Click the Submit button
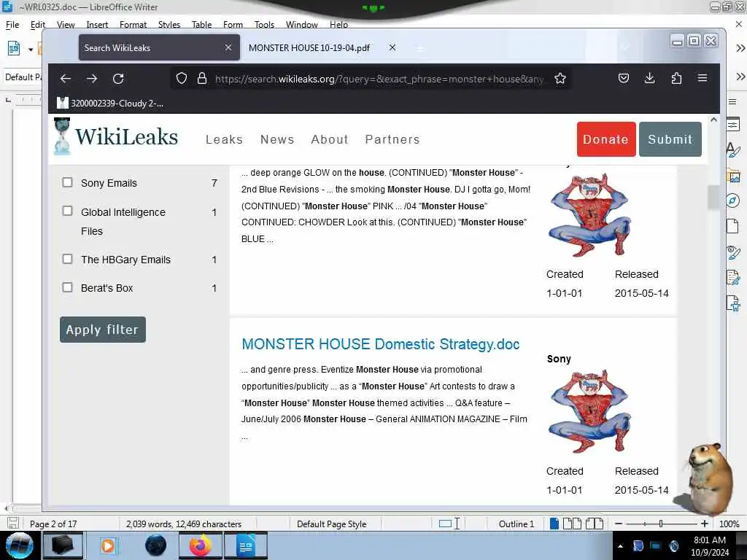Image resolution: width=747 pixels, height=560 pixels. coord(670,139)
